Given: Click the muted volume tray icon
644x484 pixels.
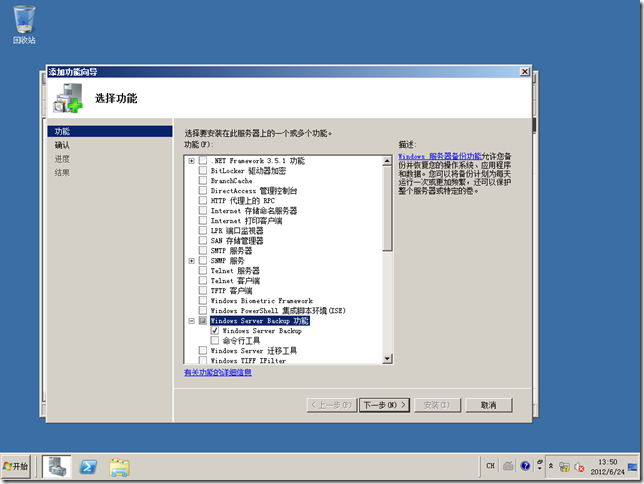Looking at the screenshot, I should coord(579,467).
